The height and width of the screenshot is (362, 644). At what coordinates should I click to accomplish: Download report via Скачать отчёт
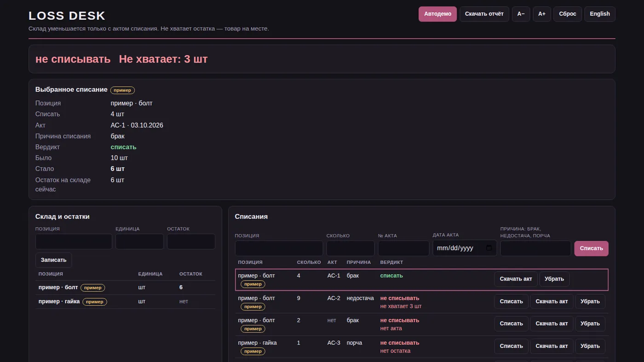(484, 14)
